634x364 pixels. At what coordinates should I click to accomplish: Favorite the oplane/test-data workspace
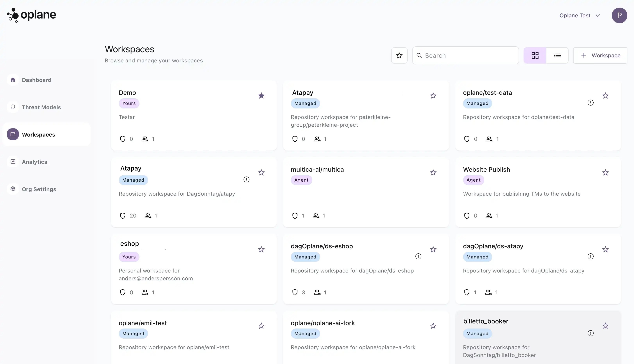click(605, 96)
